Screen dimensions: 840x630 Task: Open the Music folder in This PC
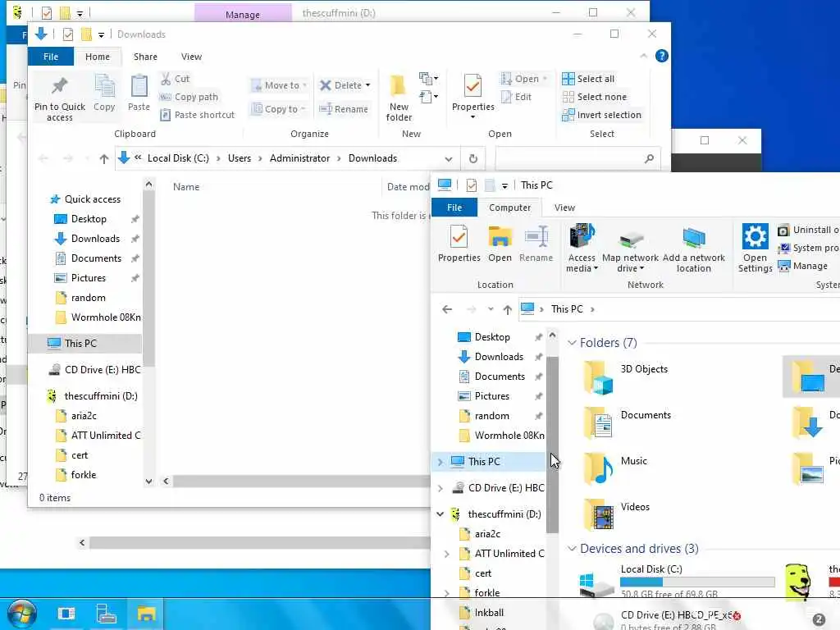tap(615, 468)
